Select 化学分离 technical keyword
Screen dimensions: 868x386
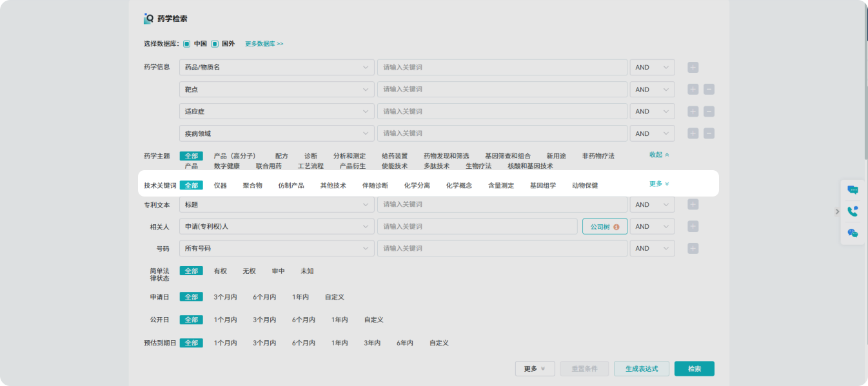(x=417, y=185)
